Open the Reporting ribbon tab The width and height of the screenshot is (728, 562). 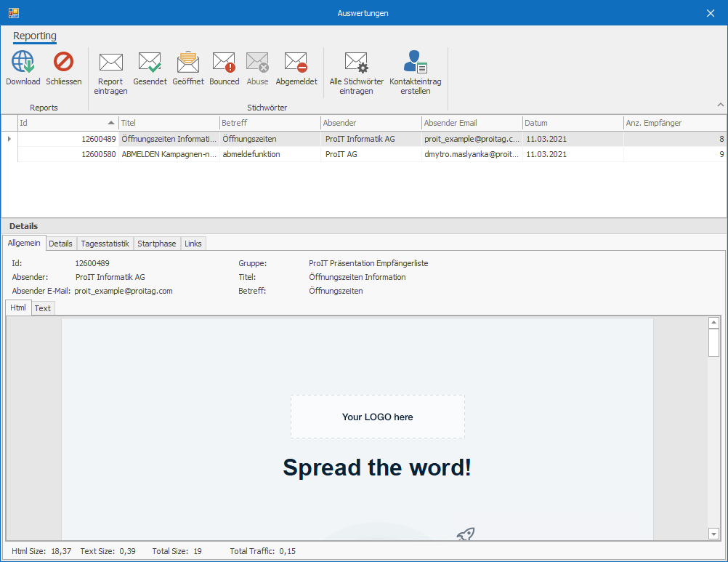pyautogui.click(x=35, y=36)
